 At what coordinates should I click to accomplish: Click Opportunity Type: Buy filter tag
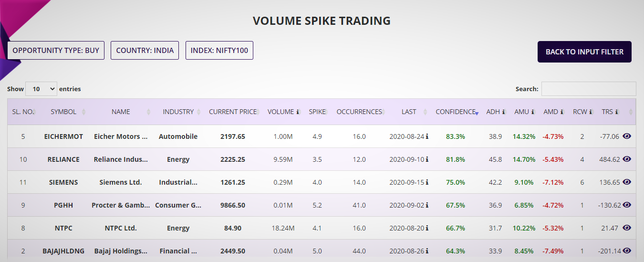[56, 50]
